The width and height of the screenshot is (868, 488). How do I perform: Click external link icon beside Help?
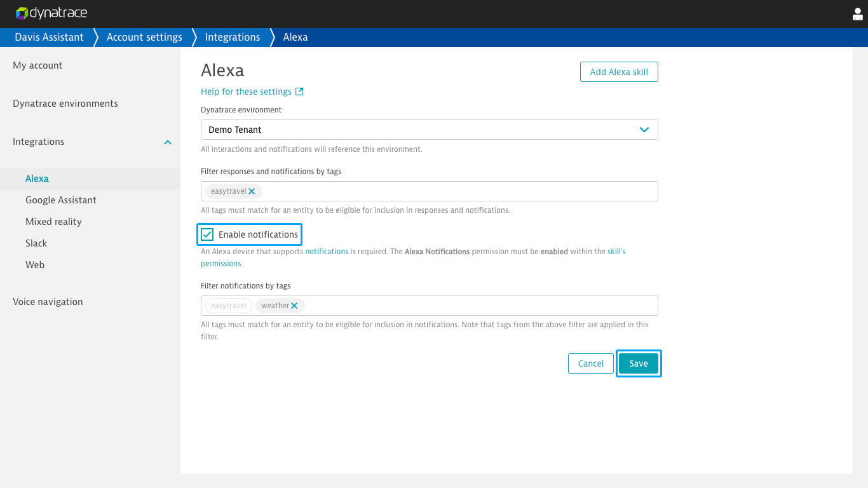(299, 91)
